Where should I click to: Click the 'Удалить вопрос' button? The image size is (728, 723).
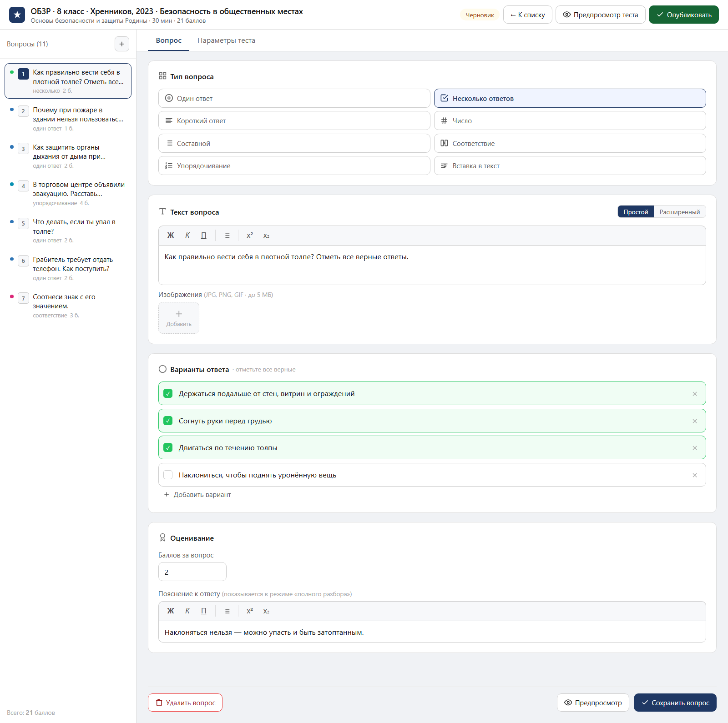pos(185,703)
